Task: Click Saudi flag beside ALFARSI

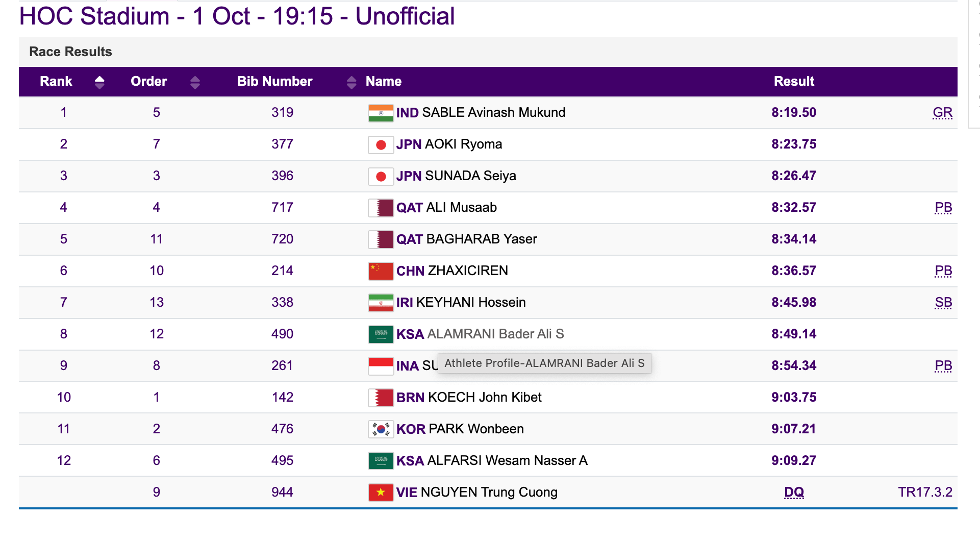Action: click(381, 461)
